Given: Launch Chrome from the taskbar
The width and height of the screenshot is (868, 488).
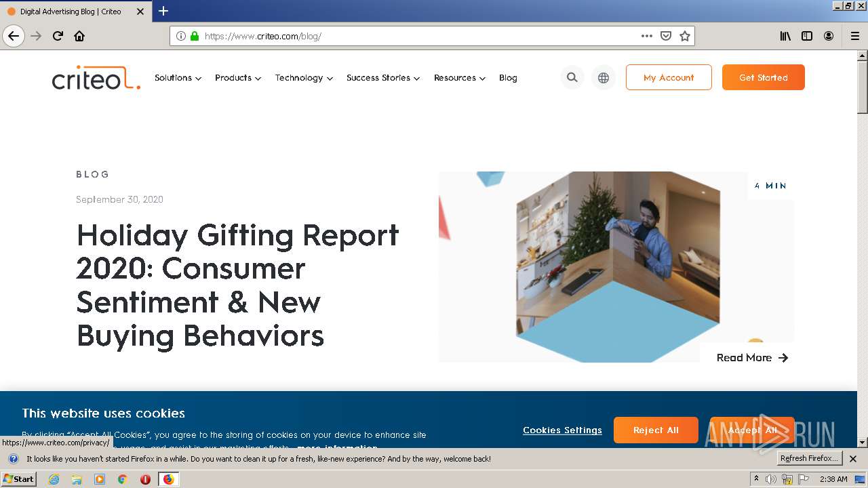Looking at the screenshot, I should (123, 479).
